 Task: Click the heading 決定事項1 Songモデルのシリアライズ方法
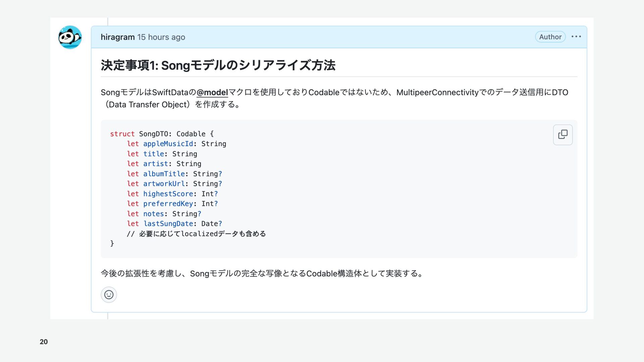coord(218,65)
